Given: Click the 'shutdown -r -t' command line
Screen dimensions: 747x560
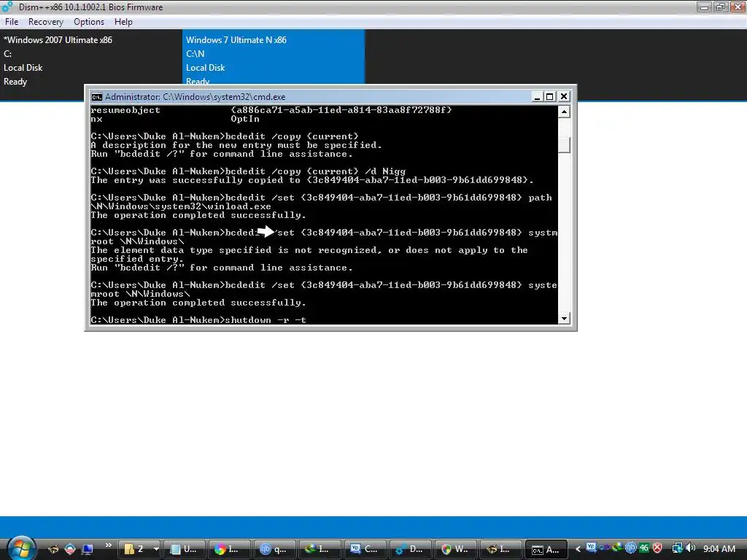Looking at the screenshot, I should click(x=198, y=320).
